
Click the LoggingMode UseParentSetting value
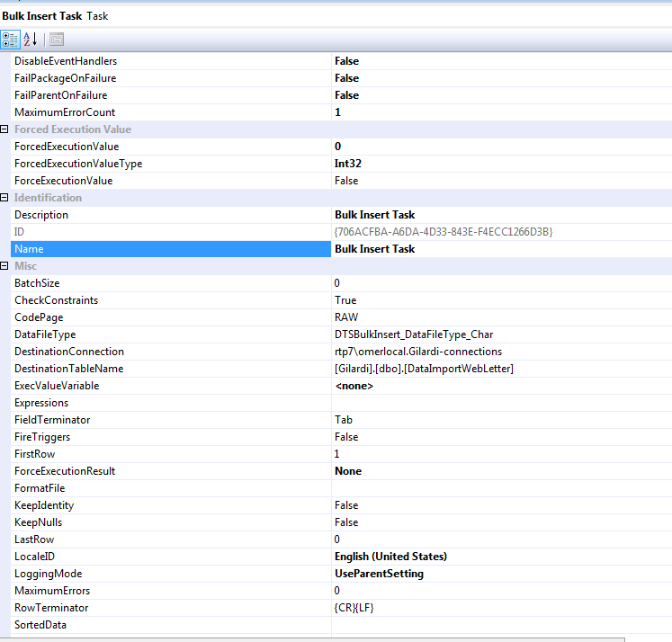[x=380, y=574]
